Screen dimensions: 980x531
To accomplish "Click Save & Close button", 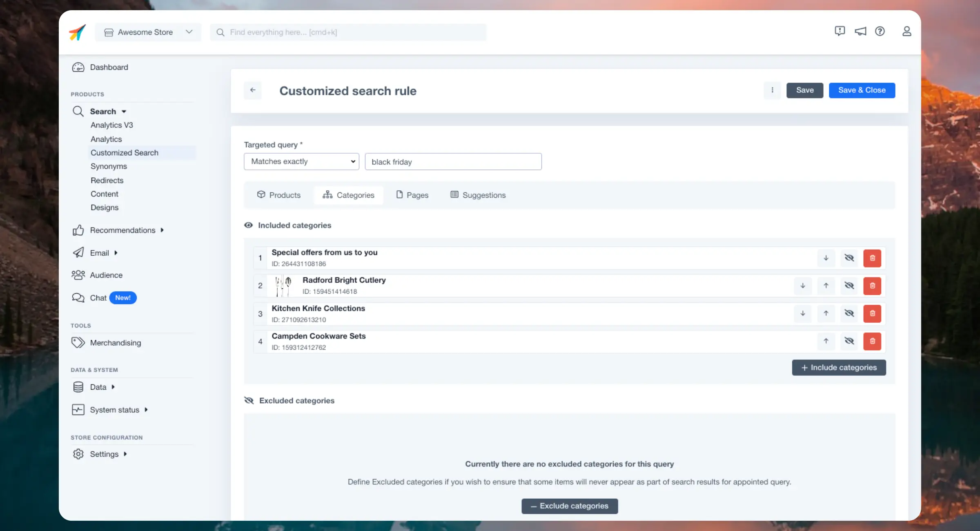I will [x=862, y=89].
